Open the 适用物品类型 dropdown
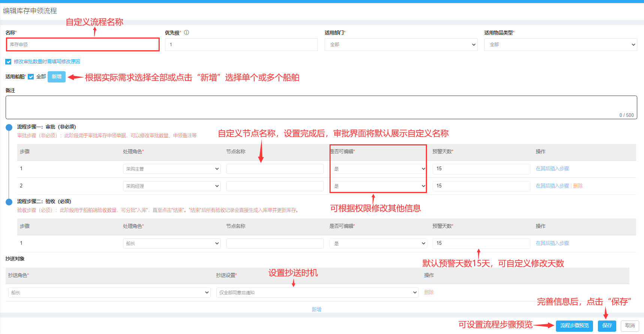644x334 pixels. click(561, 45)
